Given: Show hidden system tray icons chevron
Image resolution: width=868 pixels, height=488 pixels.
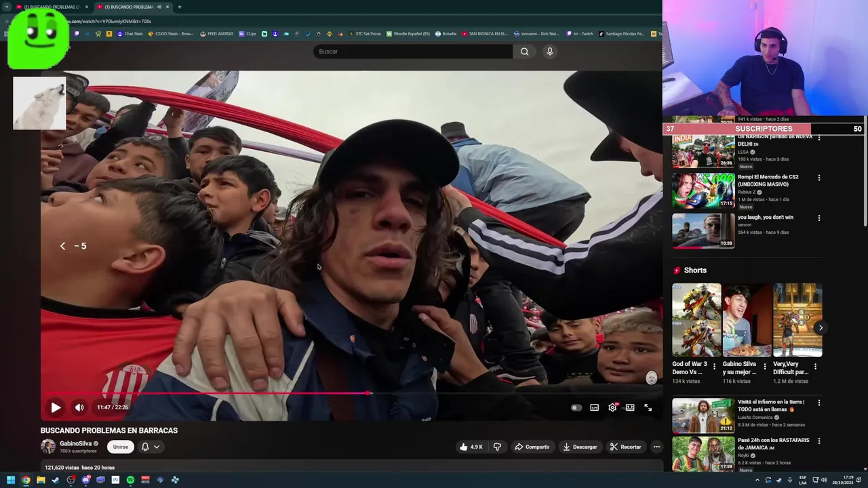Looking at the screenshot, I should click(757, 480).
